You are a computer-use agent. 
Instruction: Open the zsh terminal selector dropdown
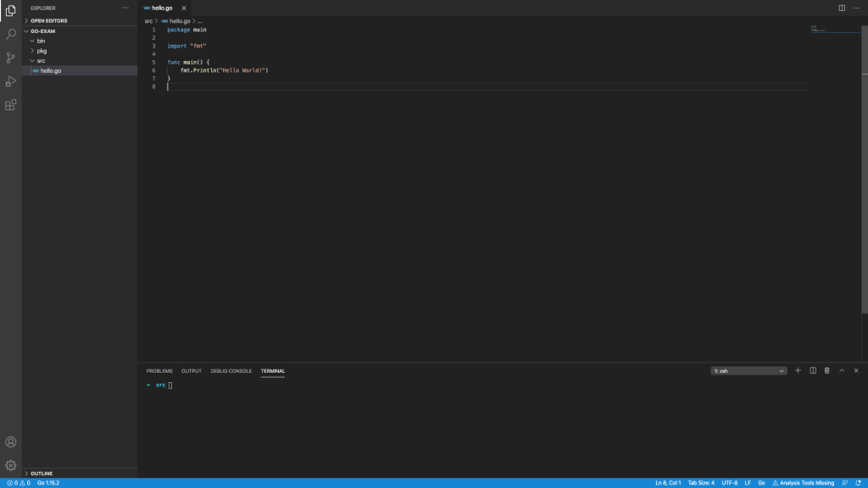[749, 370]
